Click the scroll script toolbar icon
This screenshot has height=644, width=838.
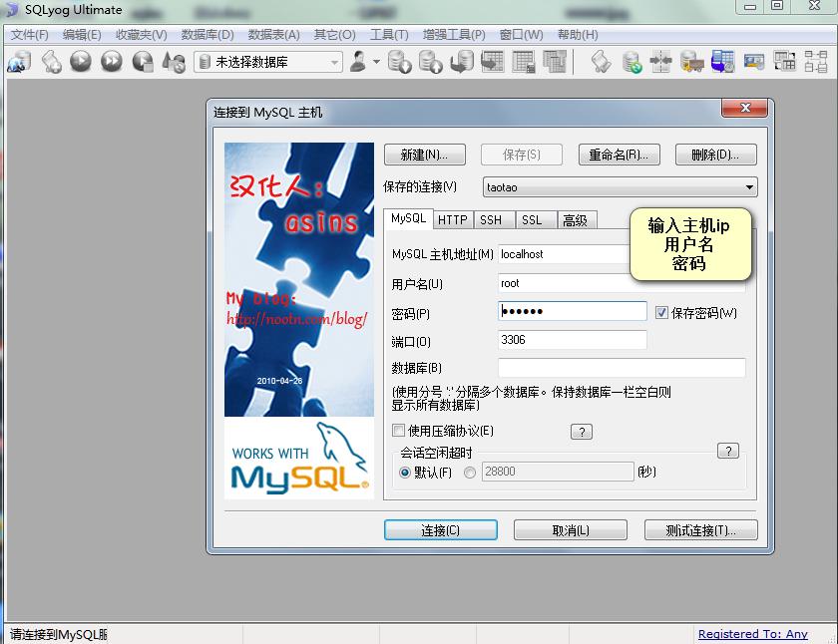coord(602,62)
